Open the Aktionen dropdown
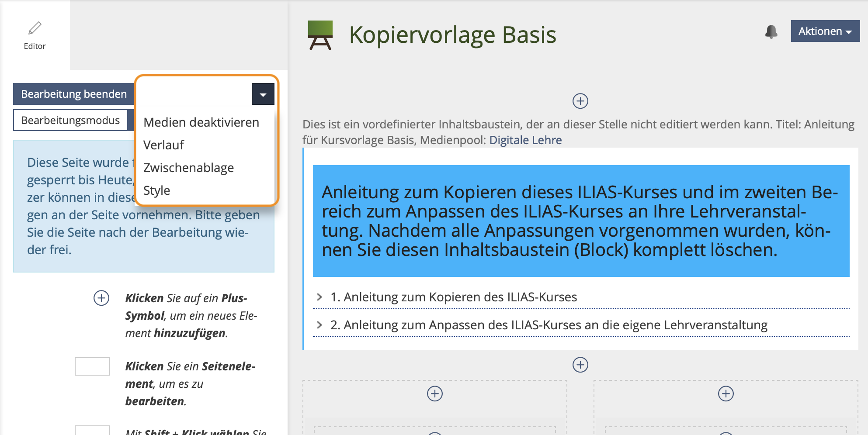This screenshot has height=435, width=868. tap(825, 31)
